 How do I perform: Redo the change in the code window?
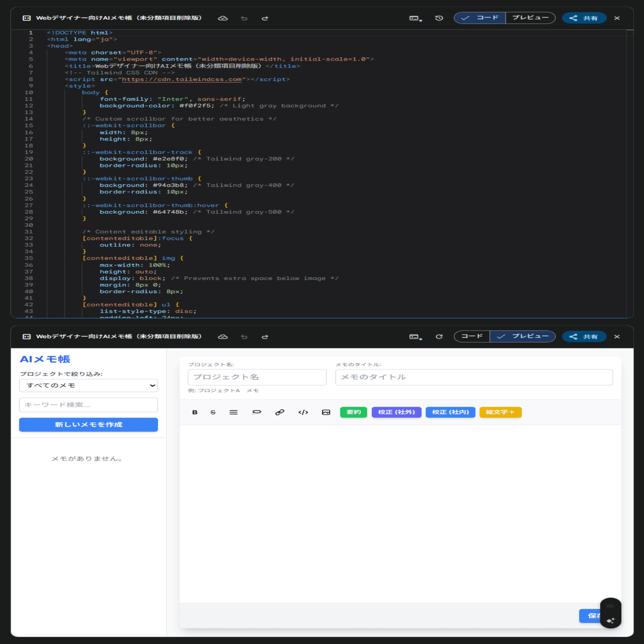pos(265,18)
